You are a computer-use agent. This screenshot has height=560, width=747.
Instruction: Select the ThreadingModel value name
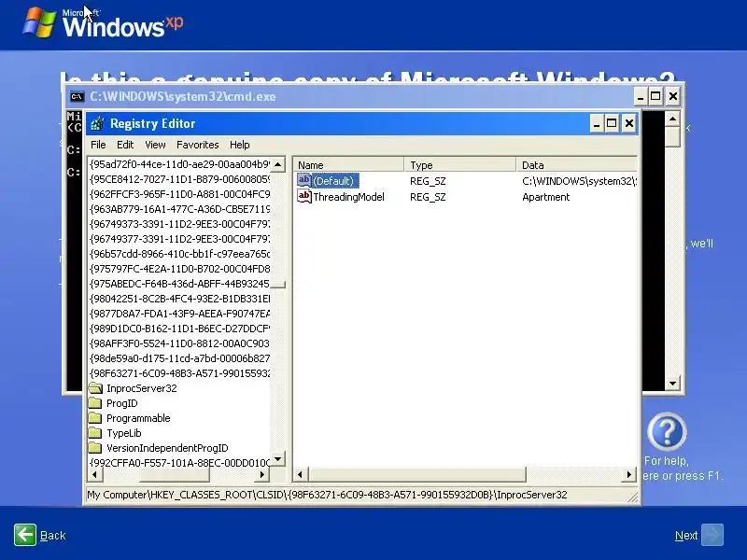click(348, 197)
